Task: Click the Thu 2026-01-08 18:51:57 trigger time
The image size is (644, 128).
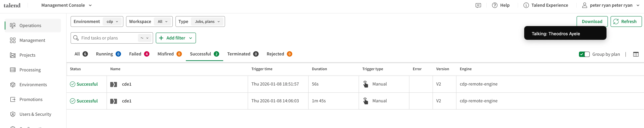Action: coord(275,84)
